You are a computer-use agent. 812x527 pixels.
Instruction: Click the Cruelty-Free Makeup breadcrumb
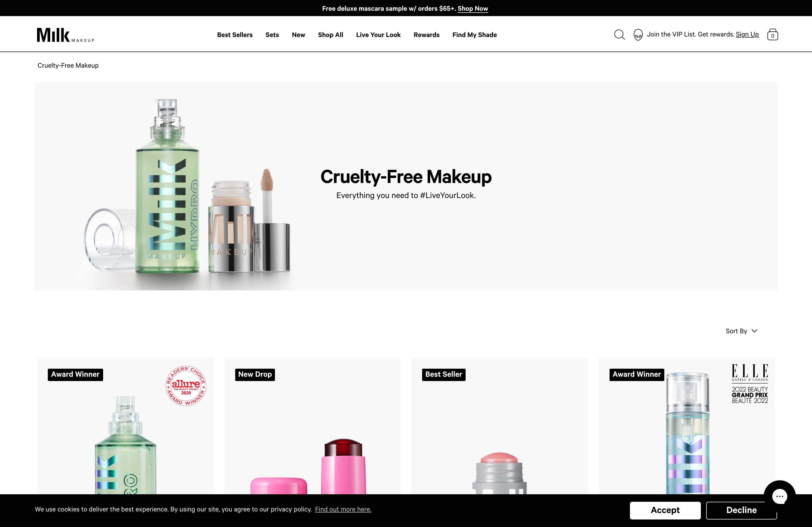pos(68,65)
